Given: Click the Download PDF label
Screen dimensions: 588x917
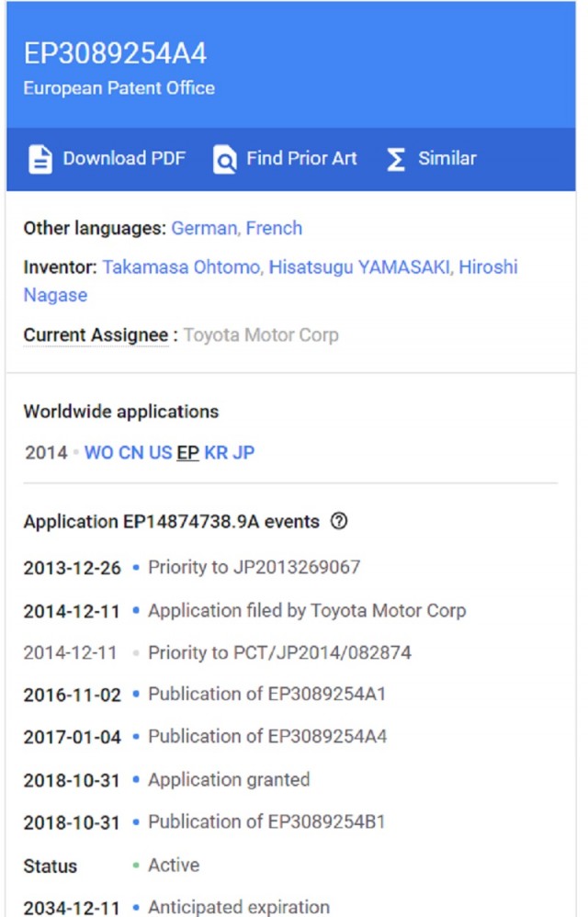Looking at the screenshot, I should tap(124, 158).
